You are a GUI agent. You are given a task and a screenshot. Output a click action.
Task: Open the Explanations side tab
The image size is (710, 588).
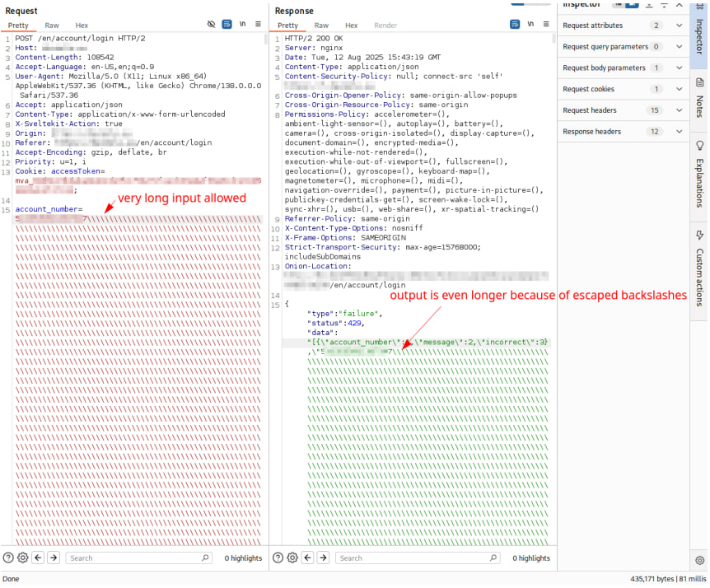pyautogui.click(x=699, y=175)
